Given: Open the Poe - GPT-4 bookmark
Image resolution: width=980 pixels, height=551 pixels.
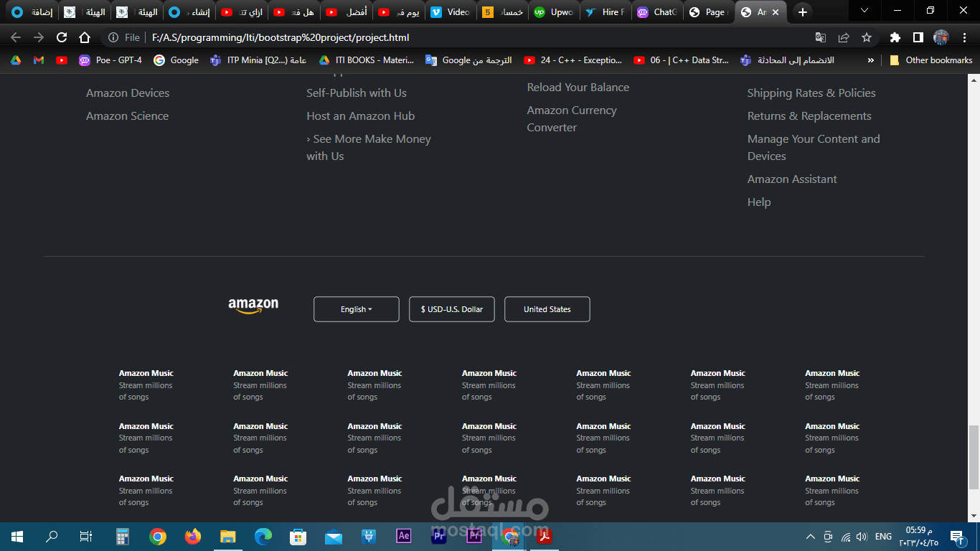Looking at the screenshot, I should coord(110,60).
